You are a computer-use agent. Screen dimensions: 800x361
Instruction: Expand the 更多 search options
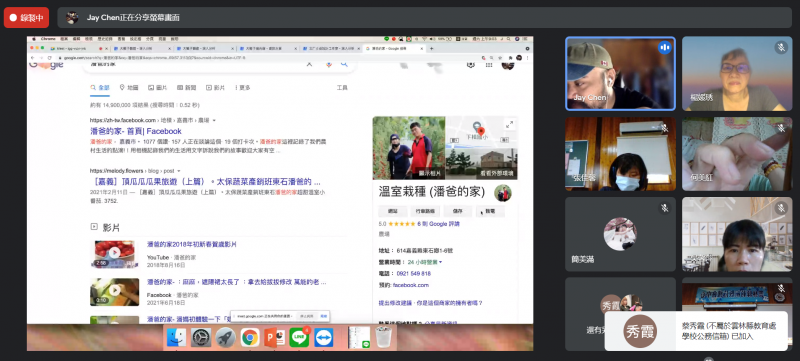(242, 88)
